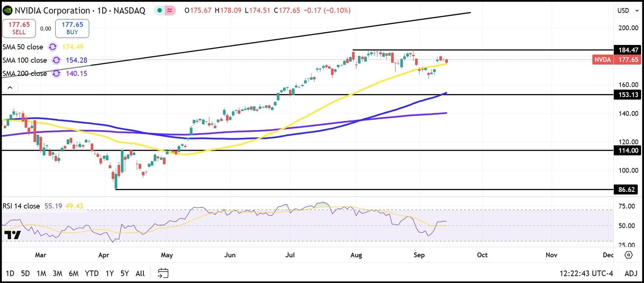The height and width of the screenshot is (283, 644).
Task: Click the NVIDIA company logo icon
Action: tap(7, 10)
